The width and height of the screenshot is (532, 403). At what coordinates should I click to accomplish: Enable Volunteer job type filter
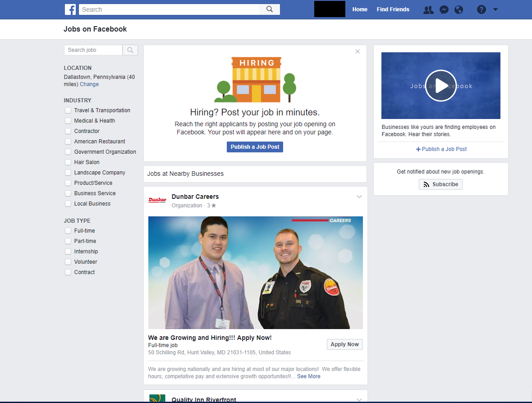point(68,262)
